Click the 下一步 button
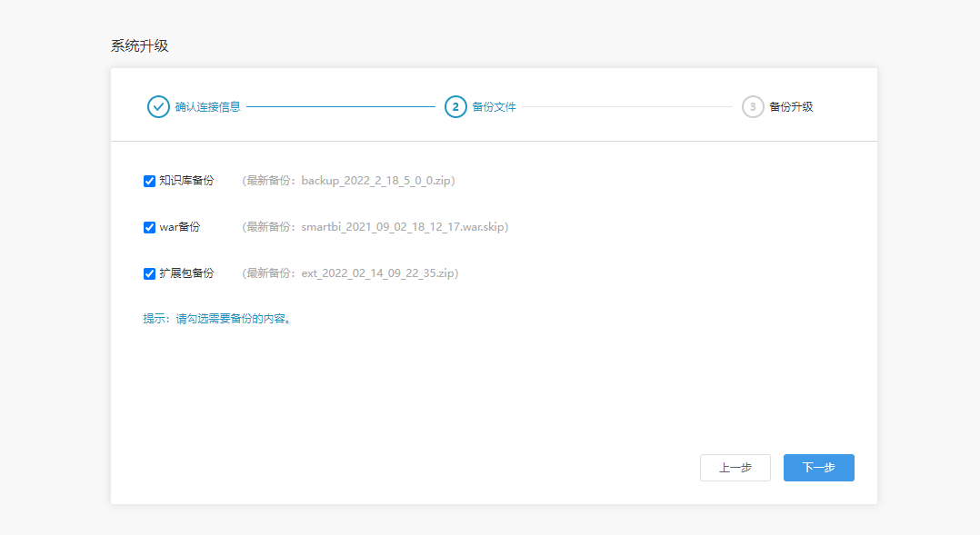 (x=819, y=468)
